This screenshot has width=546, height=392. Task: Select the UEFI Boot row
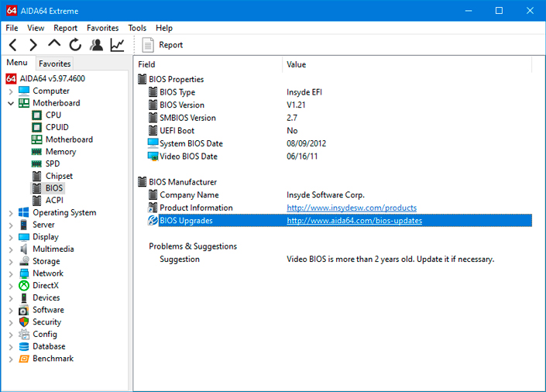[x=339, y=131]
